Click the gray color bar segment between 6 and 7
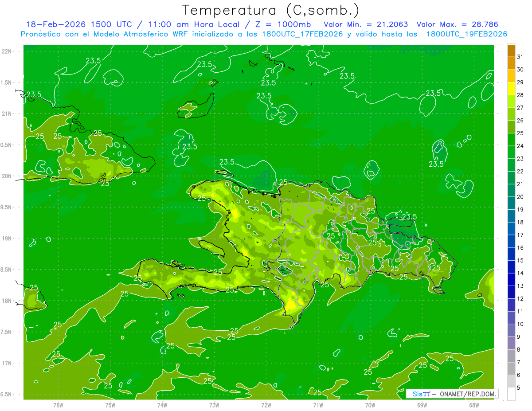 point(511,369)
